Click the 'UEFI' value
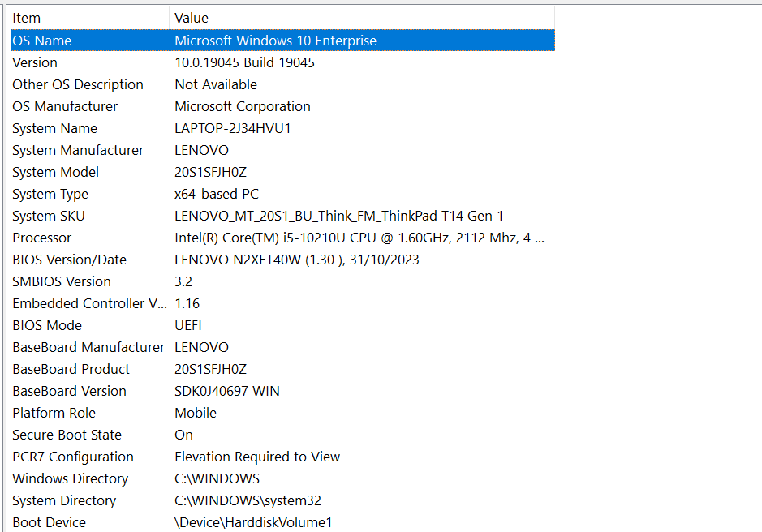This screenshot has width=762, height=532. point(188,325)
